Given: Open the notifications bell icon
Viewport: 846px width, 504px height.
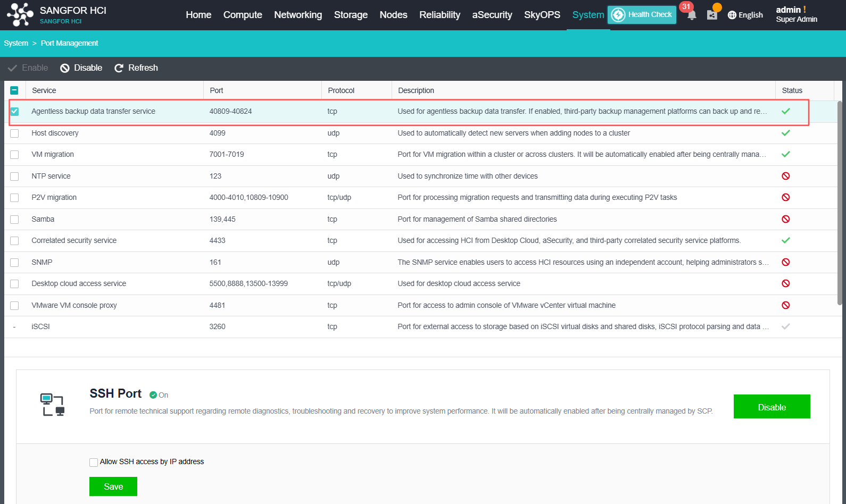Looking at the screenshot, I should click(x=691, y=15).
